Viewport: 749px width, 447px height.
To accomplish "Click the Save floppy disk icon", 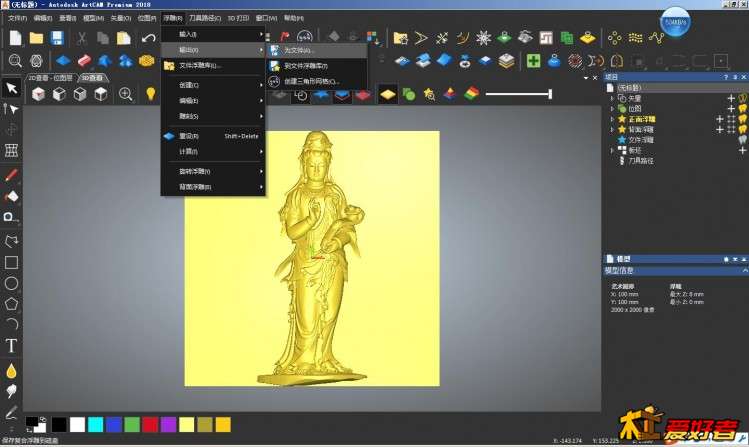I will pyautogui.click(x=57, y=38).
